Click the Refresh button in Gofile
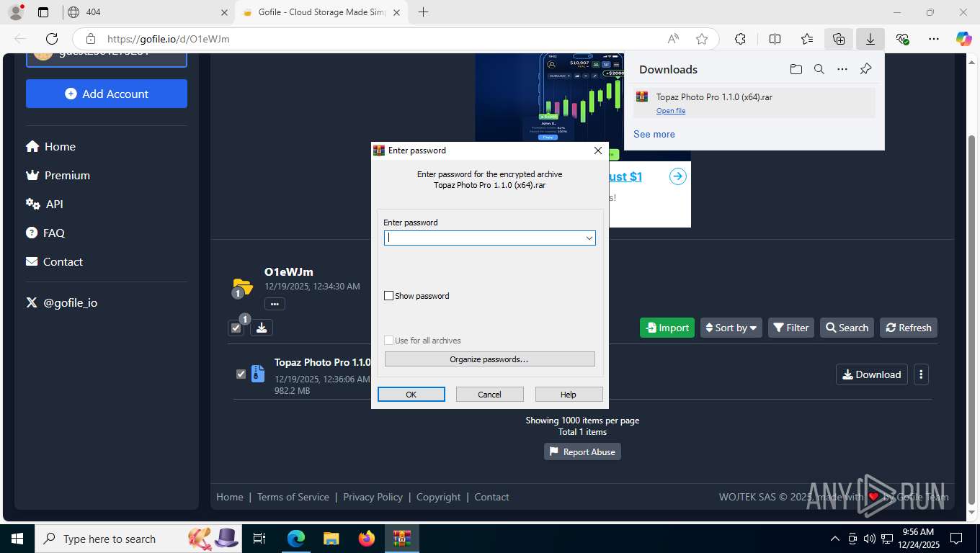This screenshot has width=980, height=553. (x=909, y=328)
